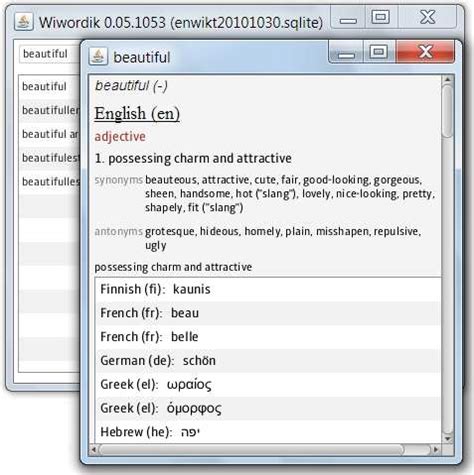Viewport: 474px width, 475px height.
Task: Select the German (de): schön row
Action: (x=268, y=361)
